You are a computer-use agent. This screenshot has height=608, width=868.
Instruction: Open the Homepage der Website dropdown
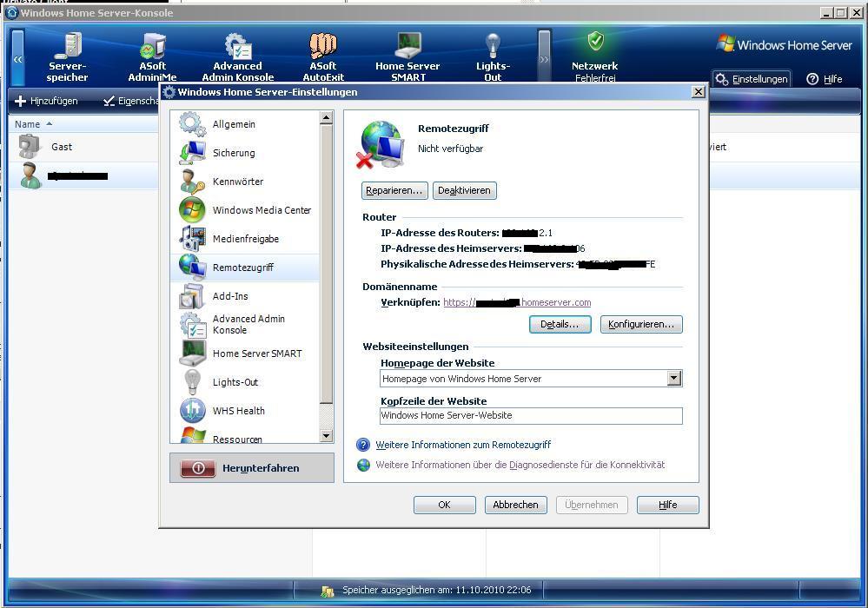pos(673,379)
